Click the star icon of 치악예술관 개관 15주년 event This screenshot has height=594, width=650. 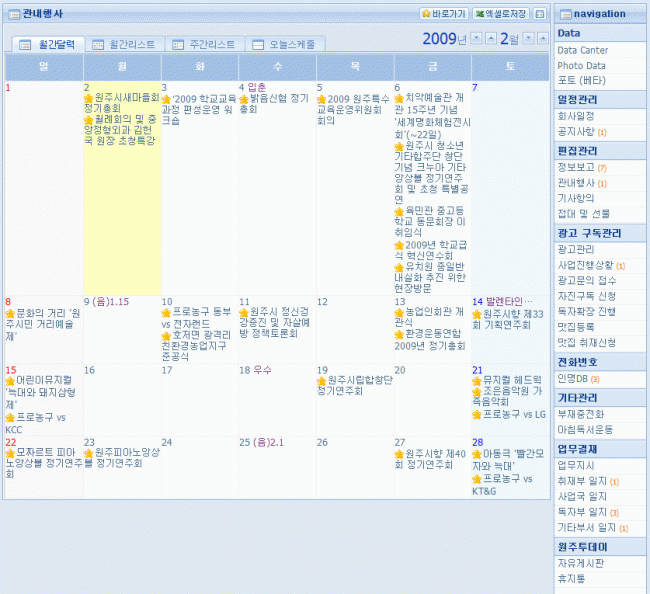coord(399,99)
